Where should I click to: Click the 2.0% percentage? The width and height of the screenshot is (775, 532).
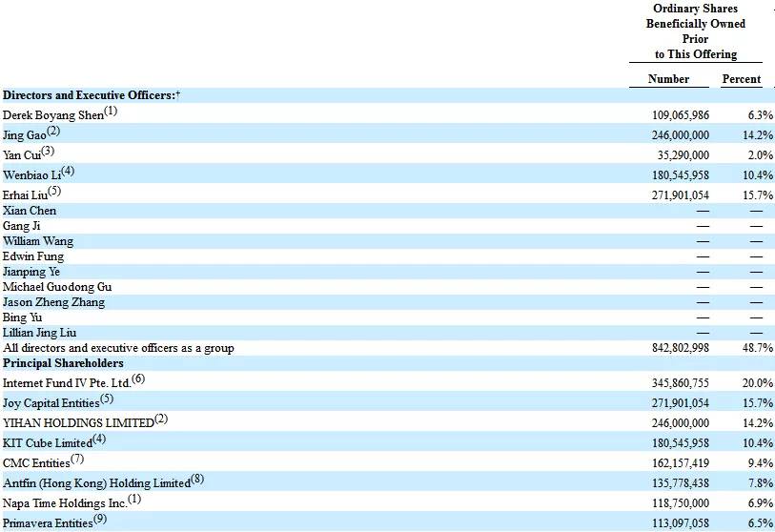pos(760,155)
